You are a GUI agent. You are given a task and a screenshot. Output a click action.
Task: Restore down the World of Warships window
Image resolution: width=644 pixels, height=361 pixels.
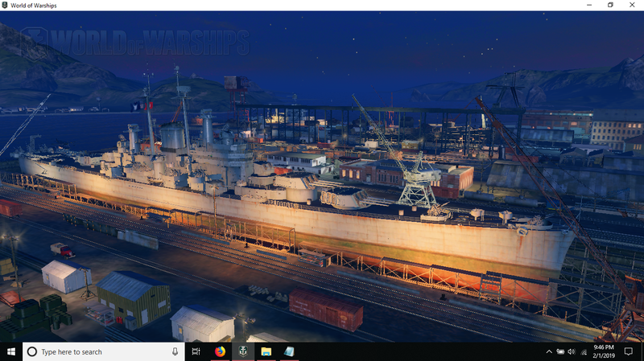pos(610,6)
